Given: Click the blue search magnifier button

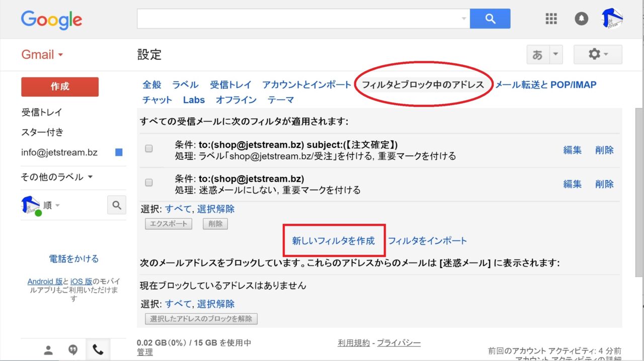Looking at the screenshot, I should (x=490, y=19).
